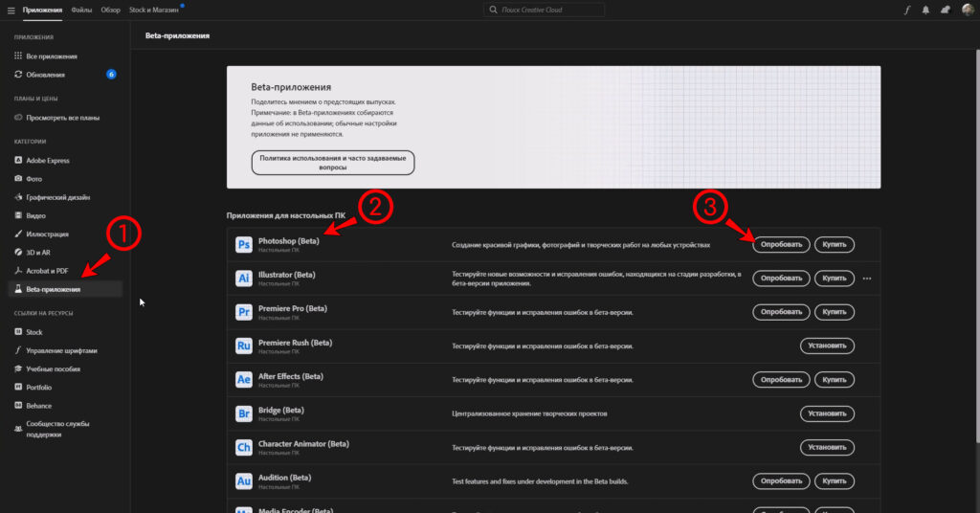
Task: Click the Audition (Beta) Au icon
Action: (x=244, y=481)
